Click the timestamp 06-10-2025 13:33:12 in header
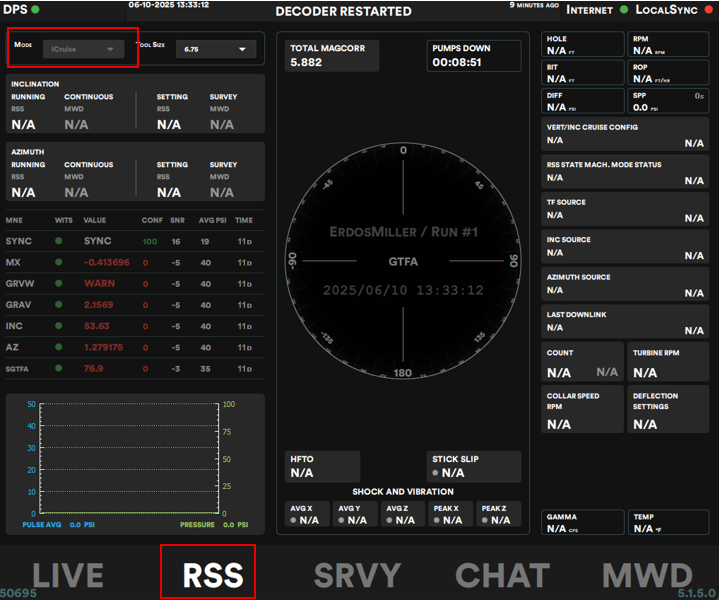This screenshot has width=719, height=600. tap(169, 5)
